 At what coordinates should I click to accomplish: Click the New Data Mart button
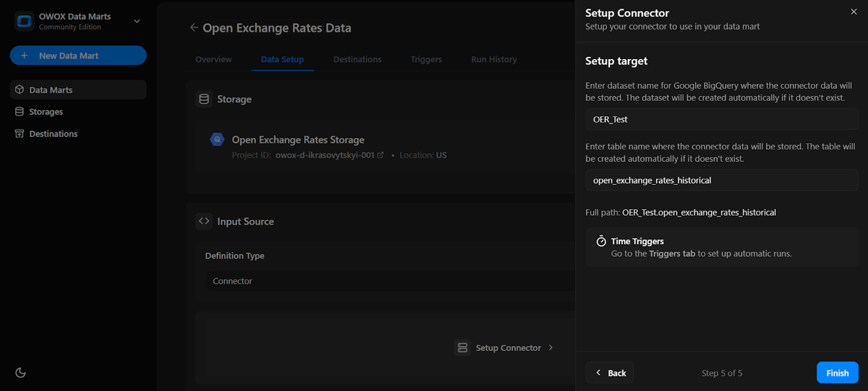coord(78,55)
